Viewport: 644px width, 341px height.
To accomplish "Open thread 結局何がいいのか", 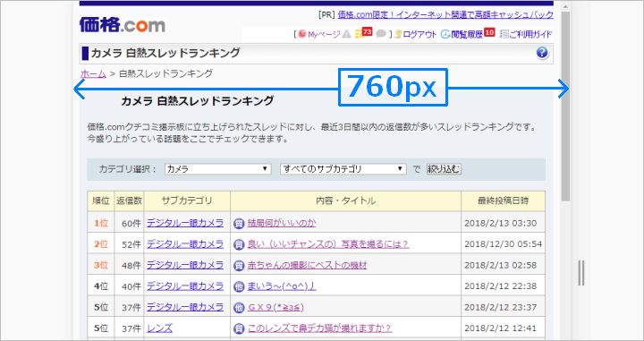I will click(282, 223).
